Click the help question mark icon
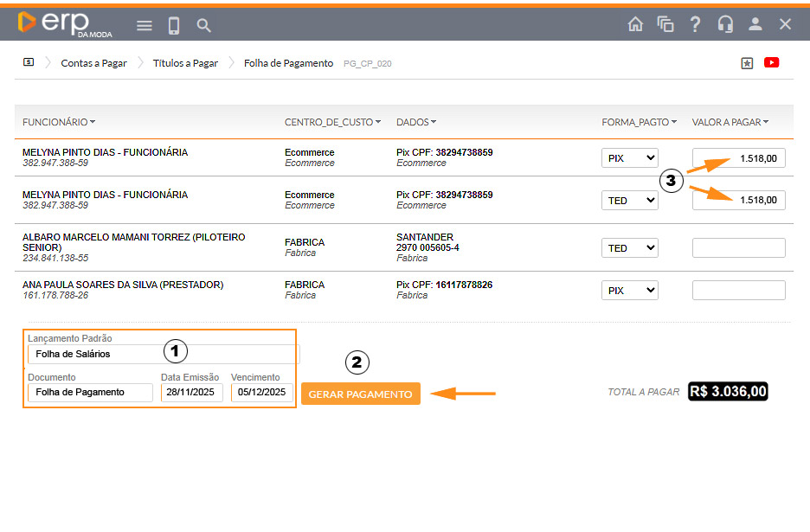The width and height of the screenshot is (810, 532). pyautogui.click(x=695, y=24)
